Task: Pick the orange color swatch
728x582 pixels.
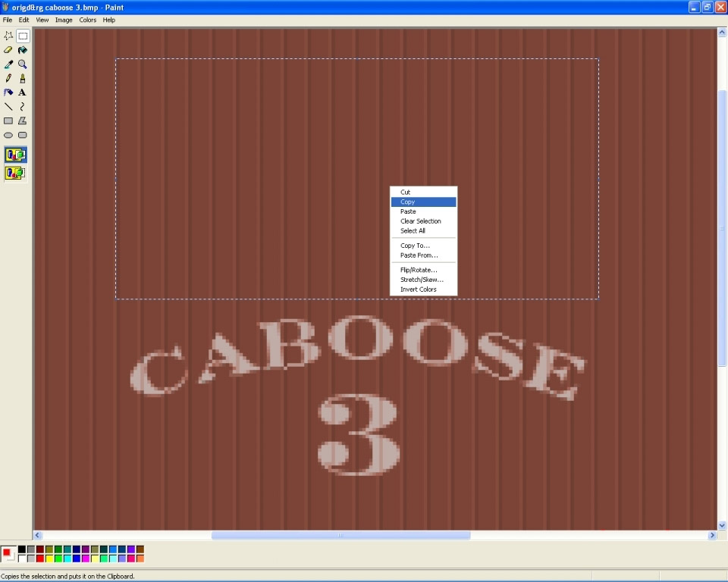Action: pyautogui.click(x=140, y=559)
